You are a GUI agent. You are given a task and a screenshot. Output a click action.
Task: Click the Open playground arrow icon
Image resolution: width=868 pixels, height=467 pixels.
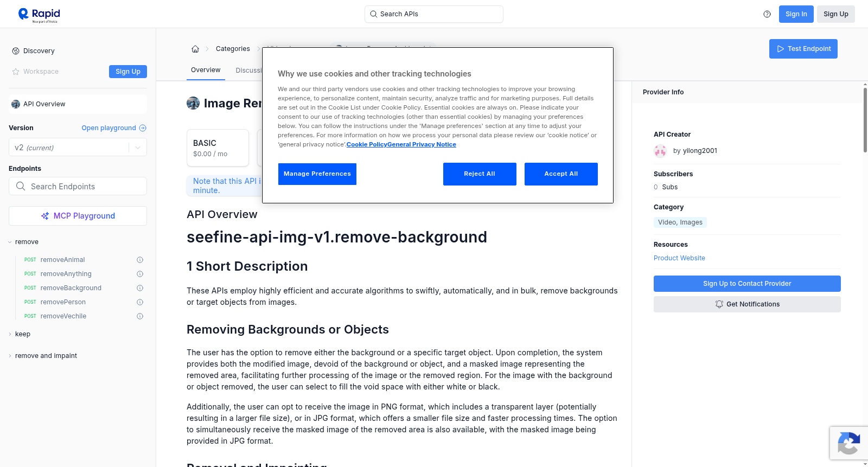[x=143, y=128]
